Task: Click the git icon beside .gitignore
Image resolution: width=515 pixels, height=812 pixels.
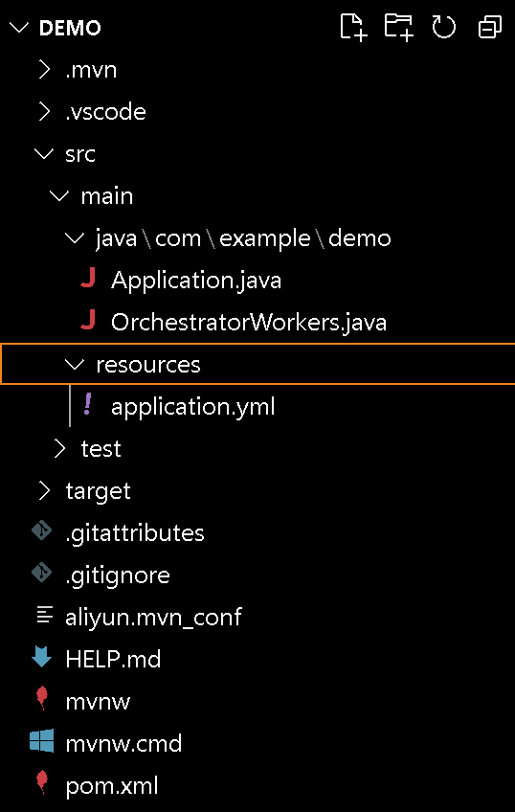Action: tap(41, 575)
